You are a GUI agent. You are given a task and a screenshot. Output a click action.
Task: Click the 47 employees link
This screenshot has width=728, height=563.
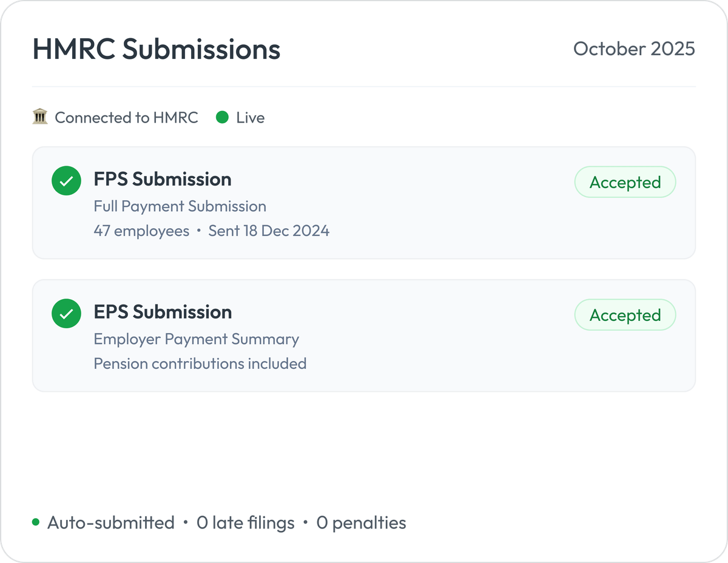[141, 231]
